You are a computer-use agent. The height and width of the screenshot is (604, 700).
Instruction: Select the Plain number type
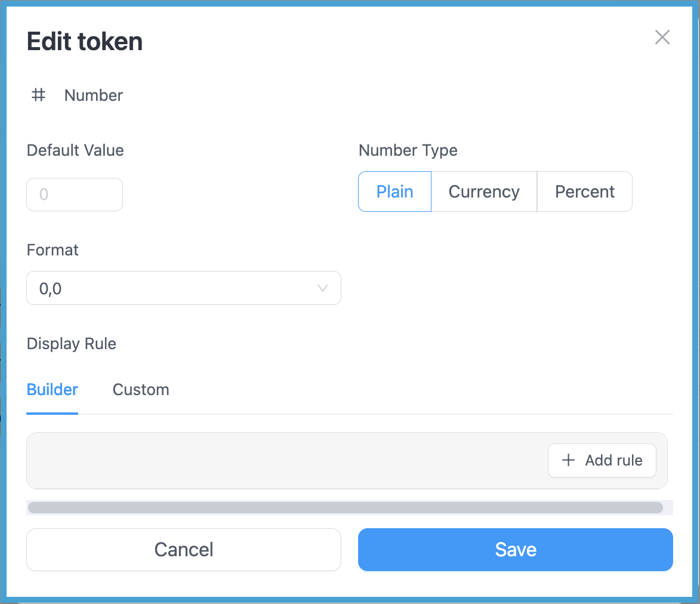coord(394,192)
